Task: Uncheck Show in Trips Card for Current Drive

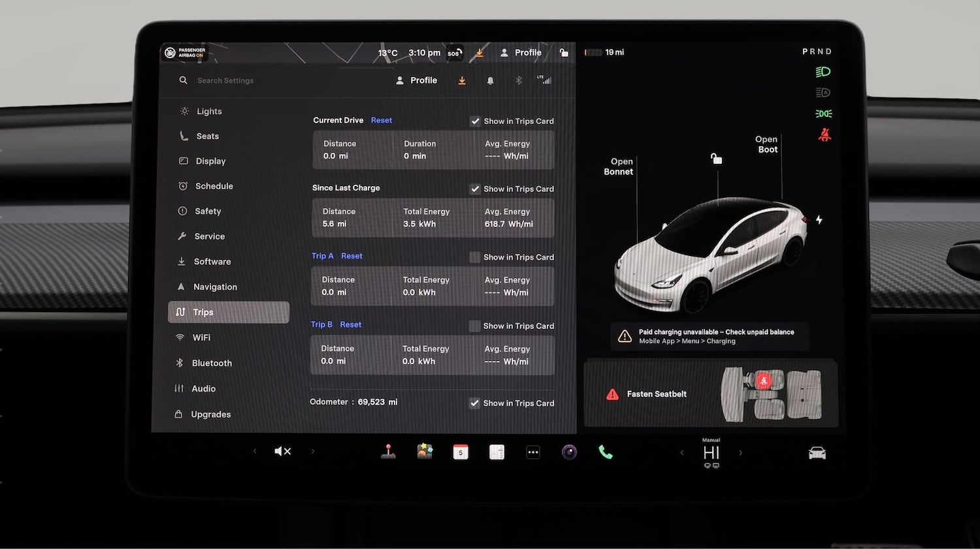Action: (475, 121)
